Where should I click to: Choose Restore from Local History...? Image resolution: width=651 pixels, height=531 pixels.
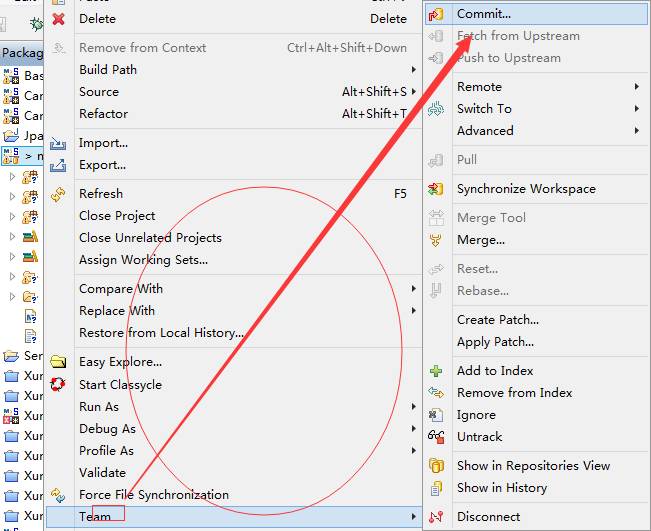[x=233, y=333]
